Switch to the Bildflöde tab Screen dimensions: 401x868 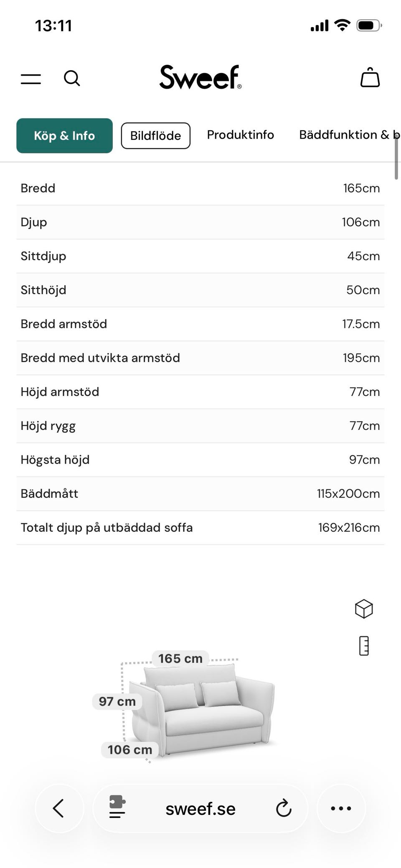(155, 136)
